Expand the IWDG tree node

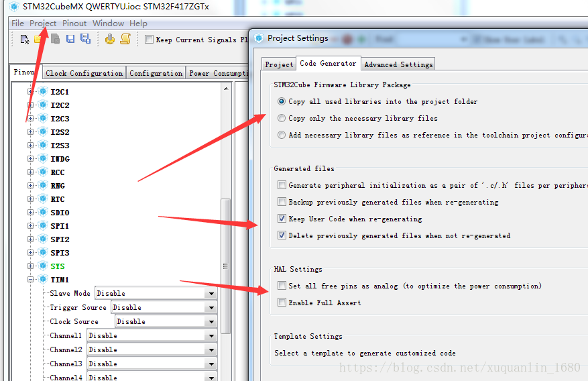coord(30,158)
